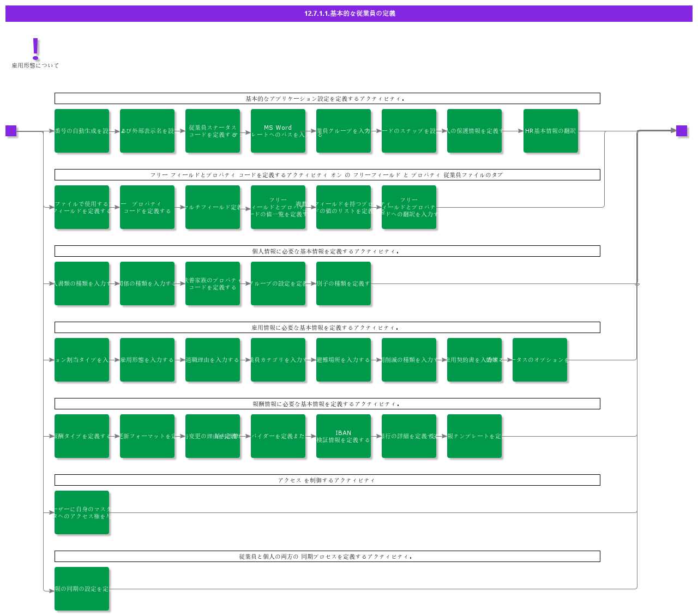Screen dimensions: 698x616
Task: Open the 雇用形態について note label
Action: pos(35,65)
